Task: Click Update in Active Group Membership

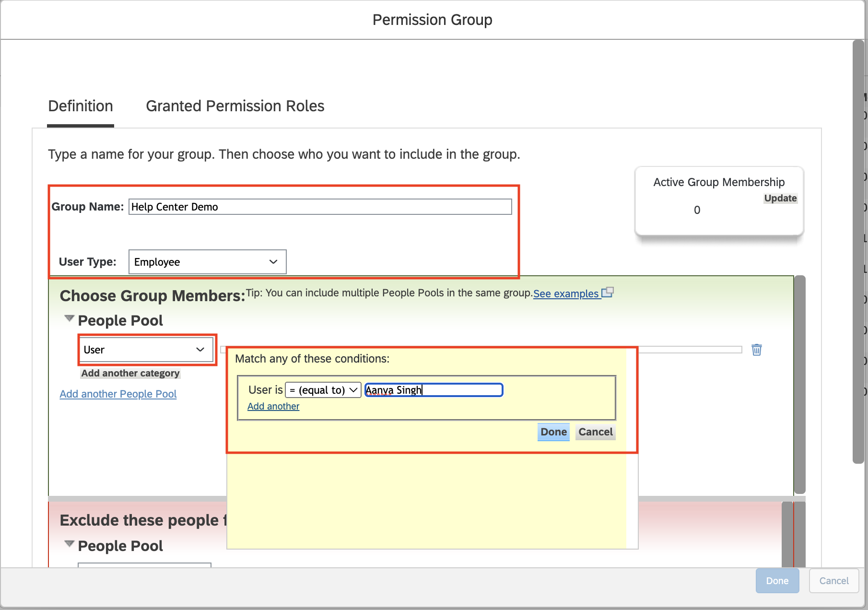Action: (x=780, y=198)
